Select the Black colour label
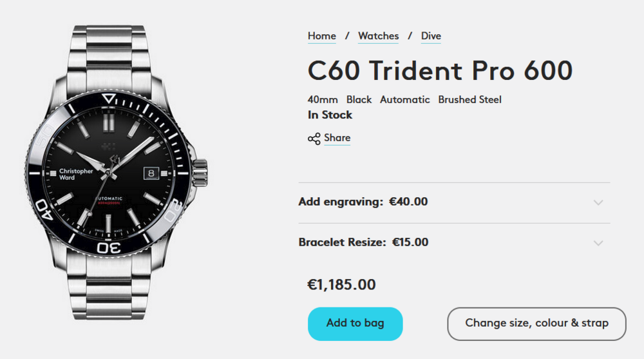 click(359, 100)
